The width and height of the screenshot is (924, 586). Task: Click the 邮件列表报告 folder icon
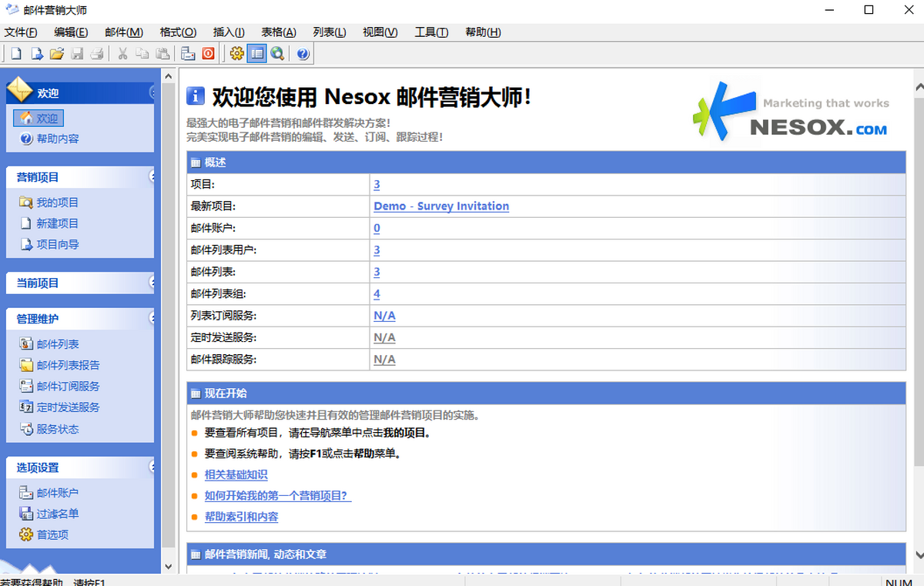pyautogui.click(x=26, y=365)
